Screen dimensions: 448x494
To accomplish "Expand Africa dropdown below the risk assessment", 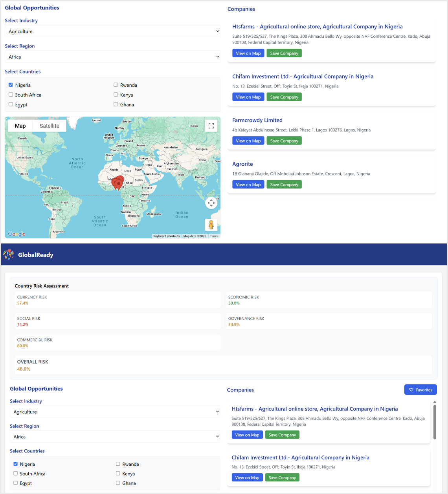I will [115, 437].
